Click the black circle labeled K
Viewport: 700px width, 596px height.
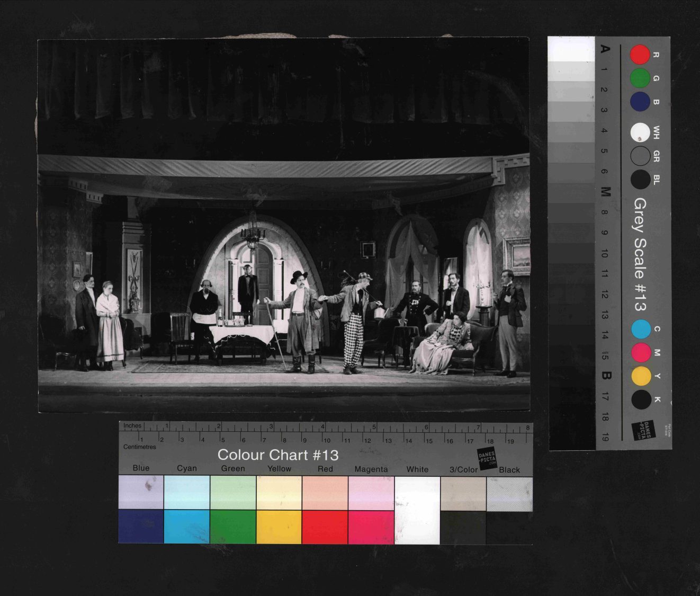641,399
